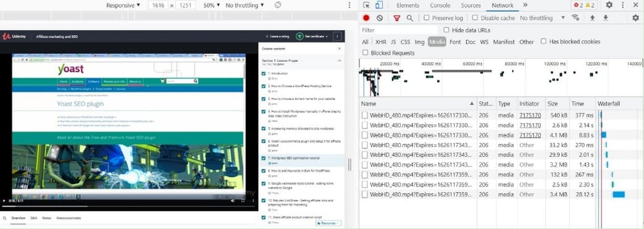Uncheck lecture 1 Introduction checkbox
Screen dimensions: 644x229
coord(264,73)
